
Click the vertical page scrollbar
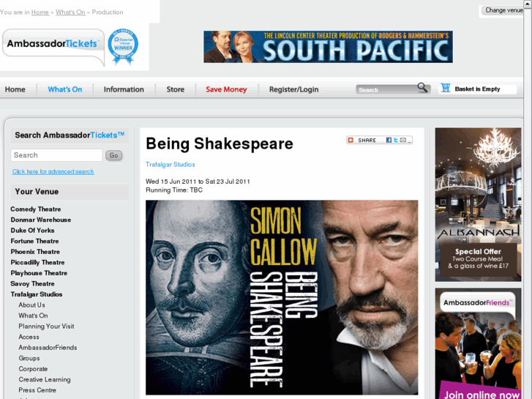(528, 199)
